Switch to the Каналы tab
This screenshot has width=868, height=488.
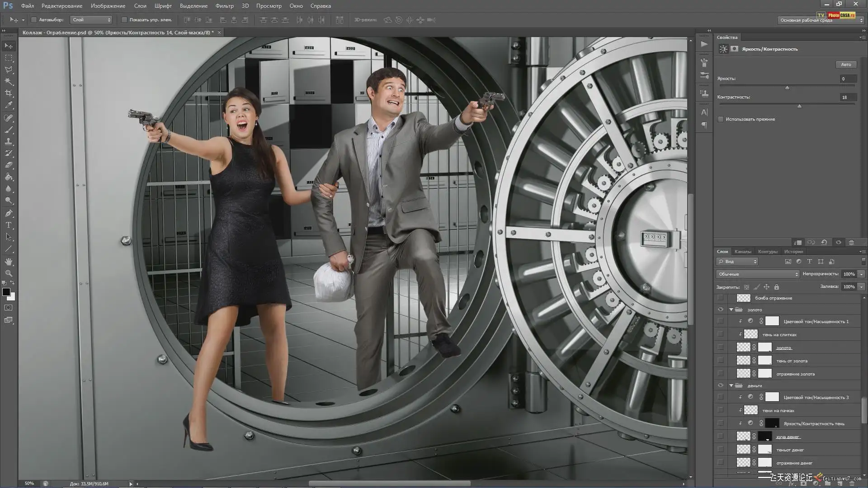[742, 252]
